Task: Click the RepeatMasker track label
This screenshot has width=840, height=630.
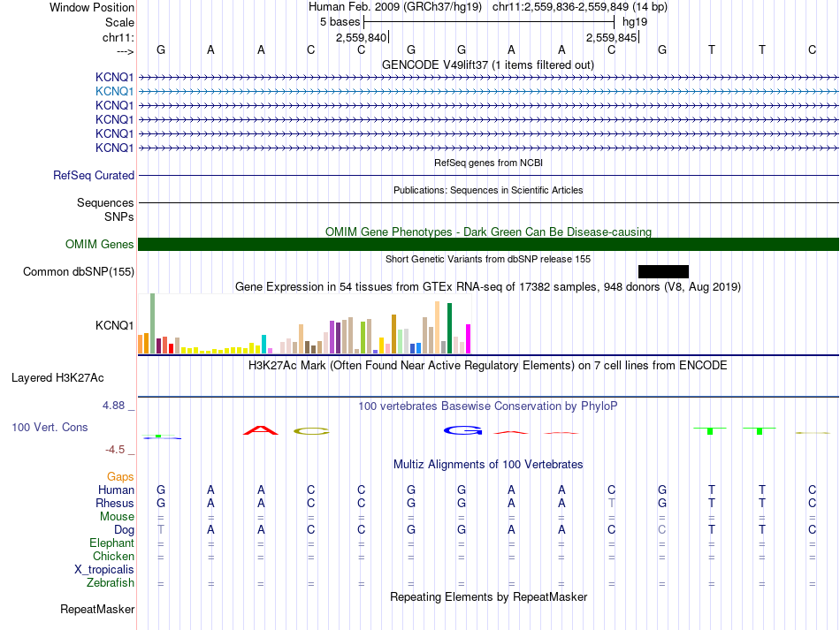Action: tap(97, 609)
